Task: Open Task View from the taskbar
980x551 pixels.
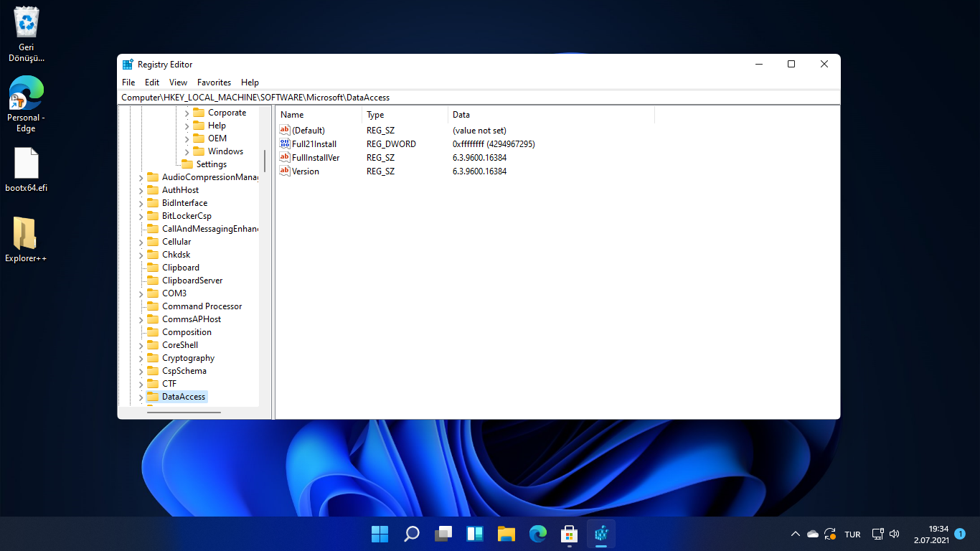Action: click(x=443, y=534)
